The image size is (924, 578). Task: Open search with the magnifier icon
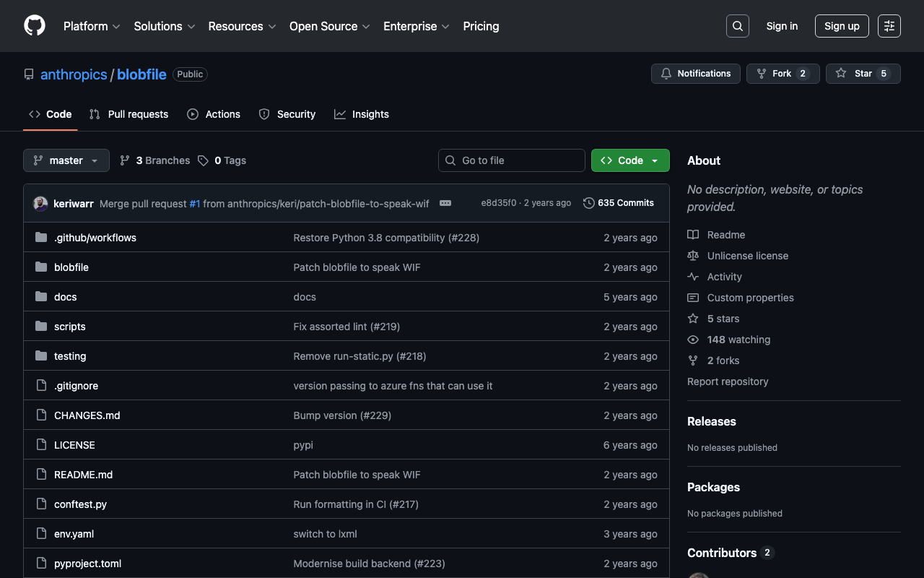pyautogui.click(x=737, y=26)
